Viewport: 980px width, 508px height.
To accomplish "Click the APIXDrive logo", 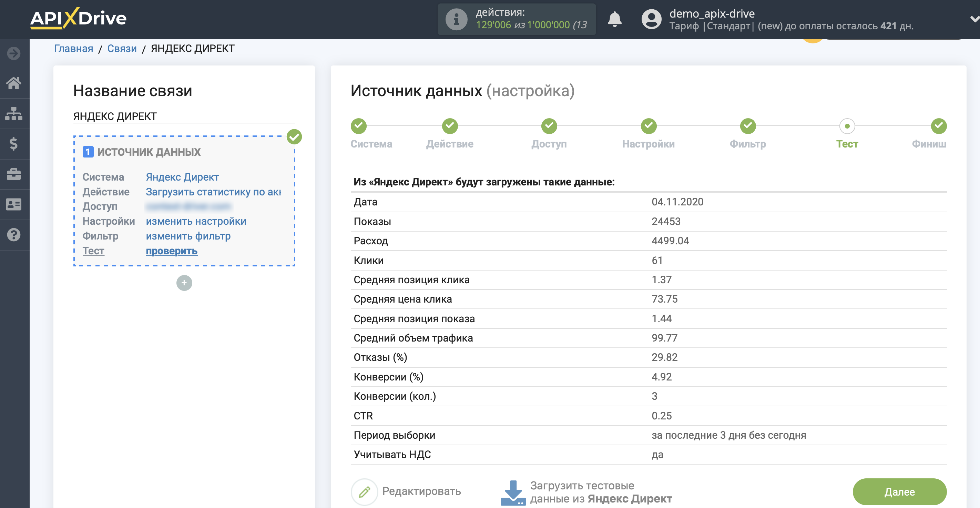I will (x=78, y=18).
